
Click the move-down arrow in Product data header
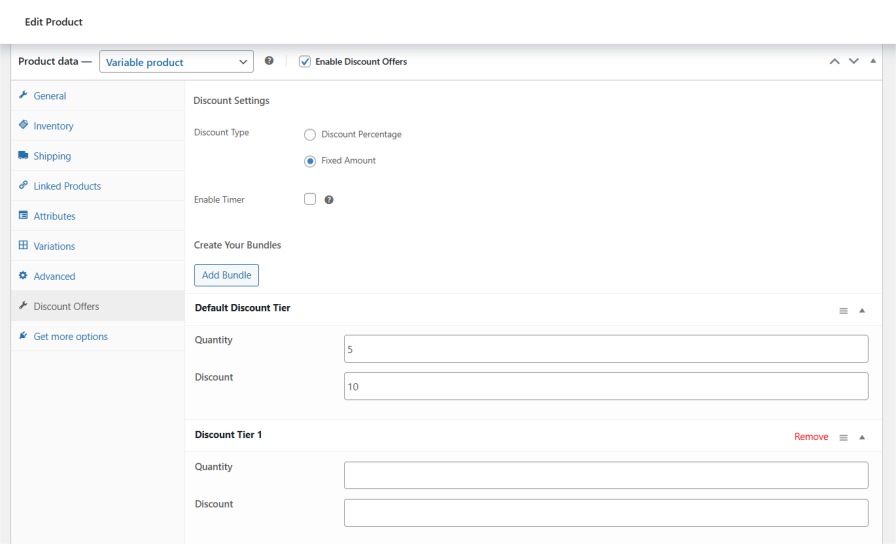pyautogui.click(x=854, y=61)
